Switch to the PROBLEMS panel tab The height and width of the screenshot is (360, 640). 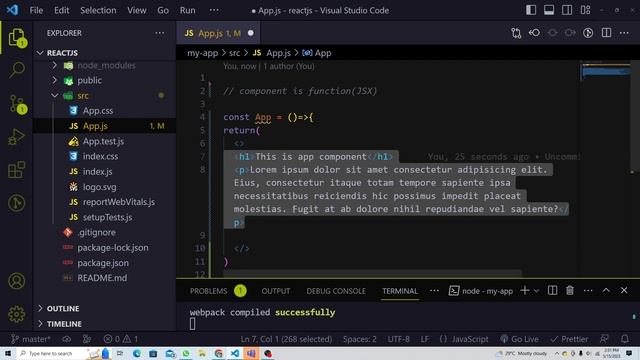pos(208,291)
